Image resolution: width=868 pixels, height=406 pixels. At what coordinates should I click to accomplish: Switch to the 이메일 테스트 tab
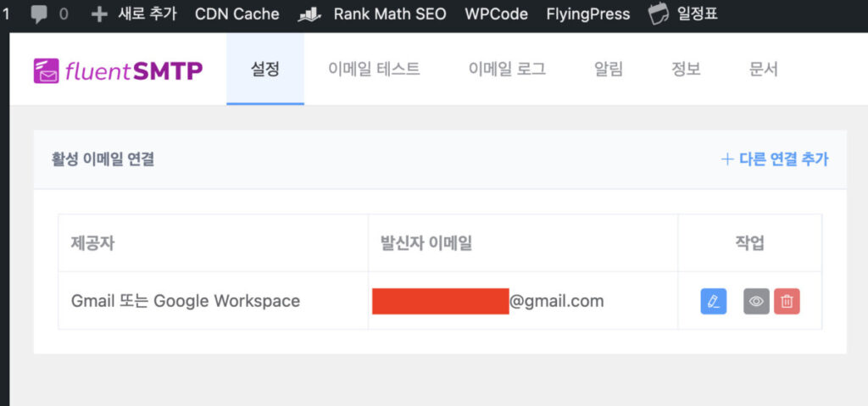point(374,70)
